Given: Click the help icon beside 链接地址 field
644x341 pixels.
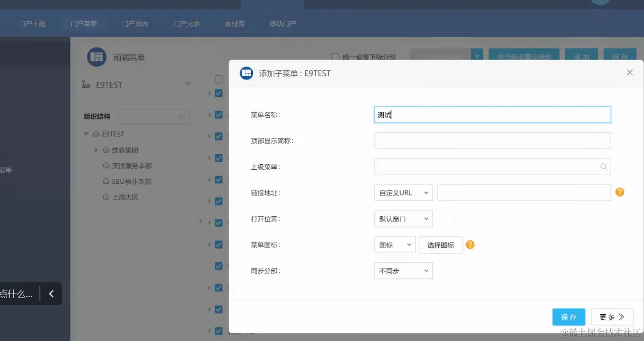Looking at the screenshot, I should tap(620, 192).
